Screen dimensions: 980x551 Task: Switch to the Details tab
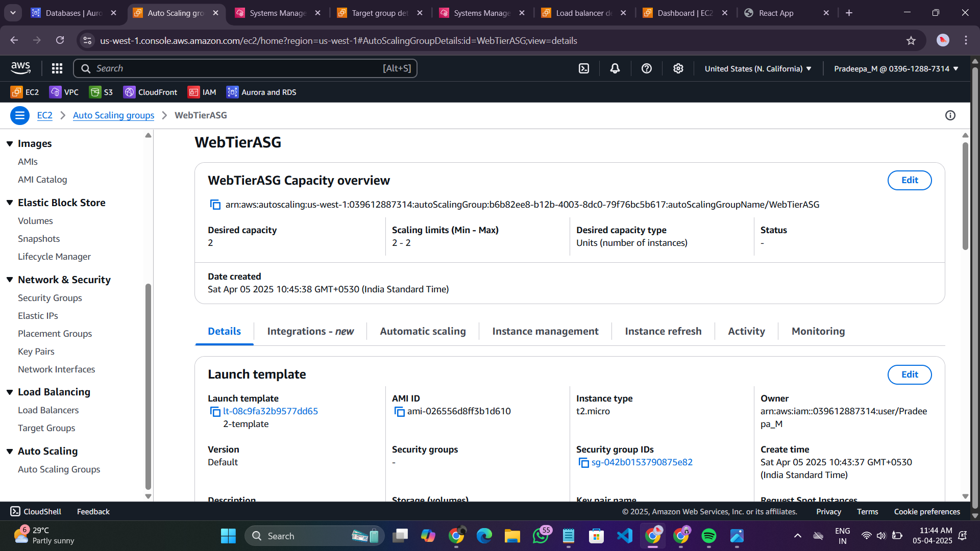click(224, 331)
